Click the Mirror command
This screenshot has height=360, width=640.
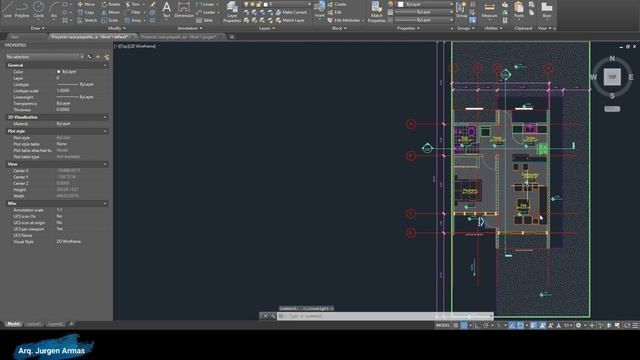(111, 12)
